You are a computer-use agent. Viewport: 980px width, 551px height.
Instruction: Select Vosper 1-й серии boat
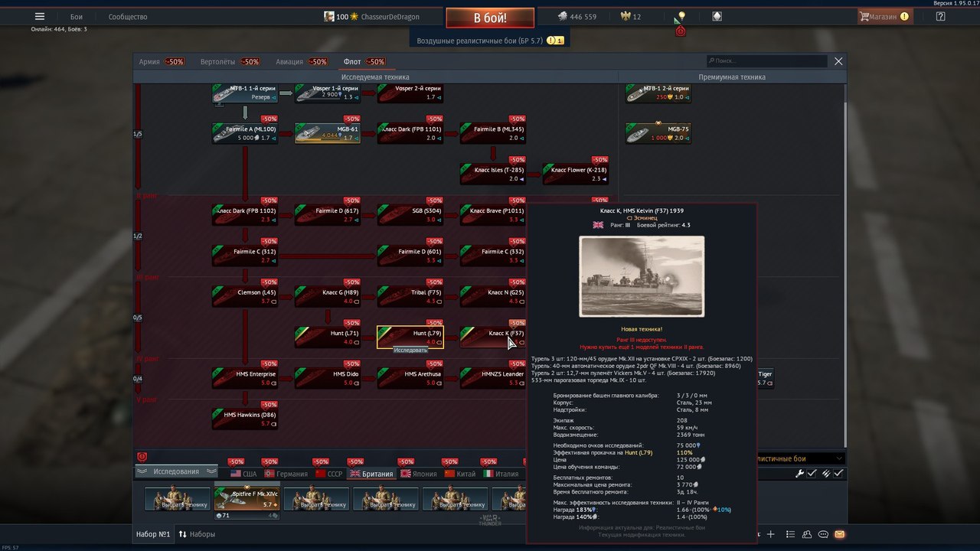328,93
